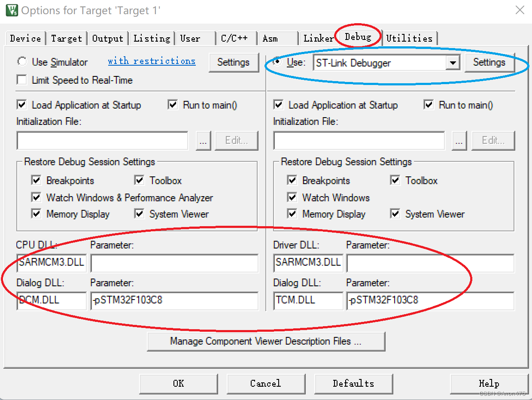Click the TCM.DLL Dialog DLL field
Image resolution: width=532 pixels, height=400 pixels.
pos(308,301)
